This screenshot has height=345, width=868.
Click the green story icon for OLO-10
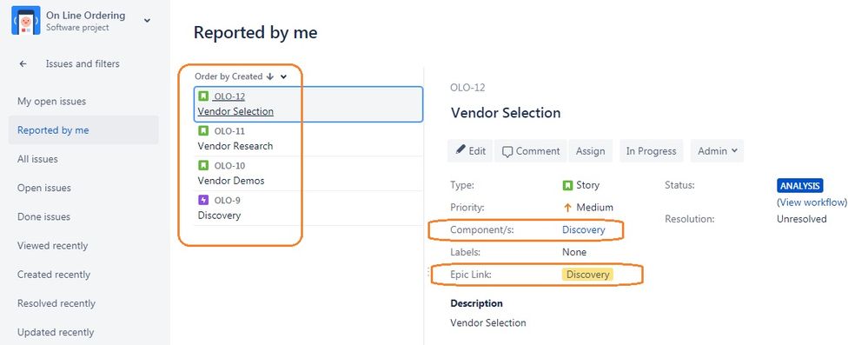[203, 166]
